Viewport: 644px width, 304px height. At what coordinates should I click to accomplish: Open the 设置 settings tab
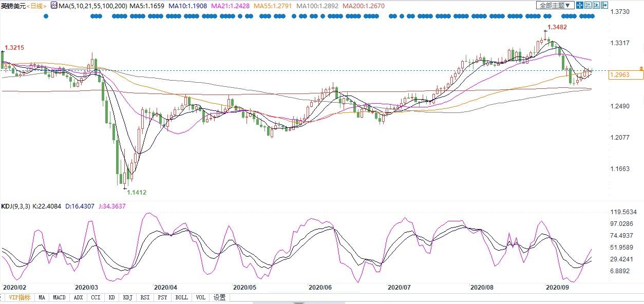pos(220,297)
